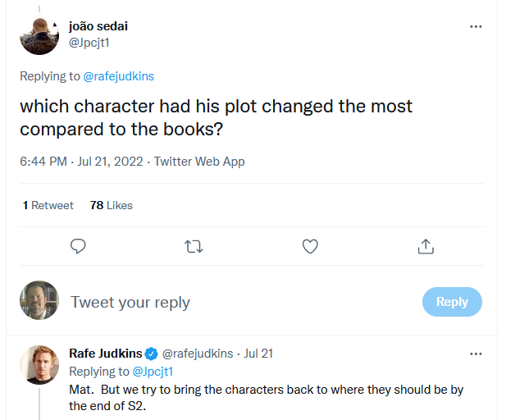Open more options on Rafe's reply
The height and width of the screenshot is (420, 506).
click(x=476, y=354)
